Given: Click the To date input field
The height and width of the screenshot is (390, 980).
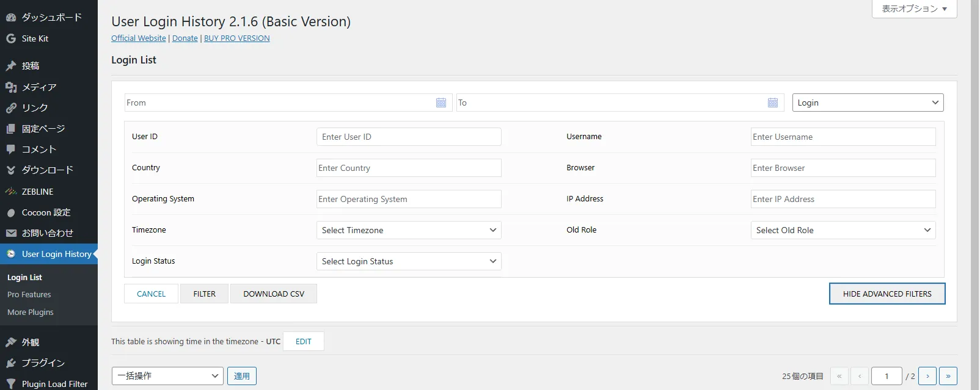Looking at the screenshot, I should 620,103.
